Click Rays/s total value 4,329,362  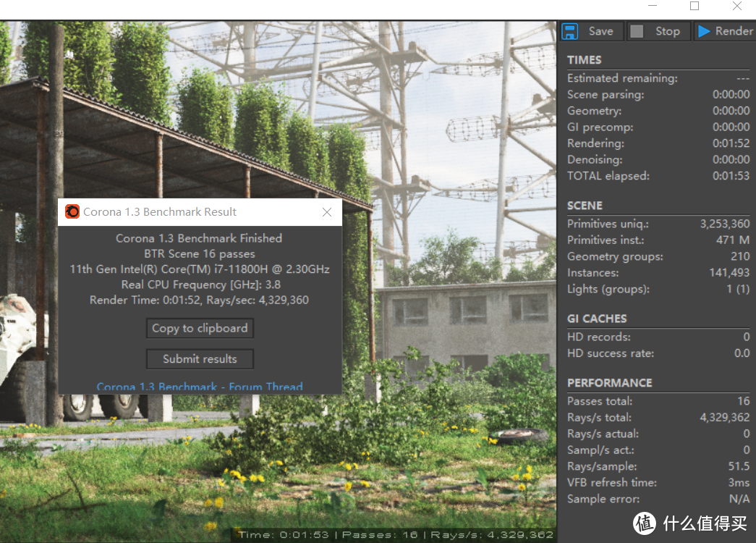click(725, 418)
